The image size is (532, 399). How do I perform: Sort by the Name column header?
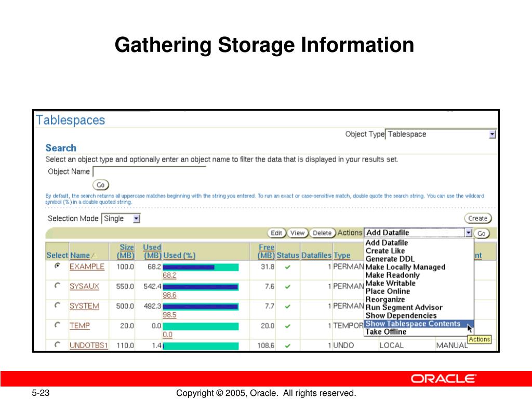tap(80, 255)
